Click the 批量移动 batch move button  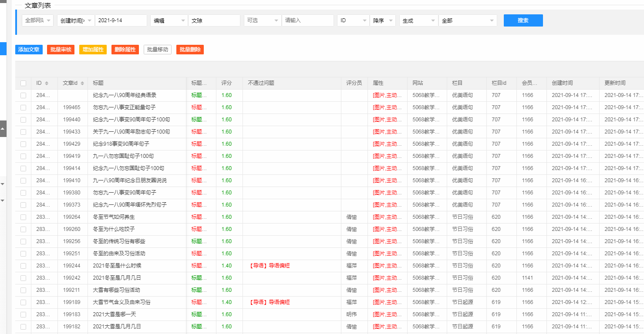click(x=158, y=50)
